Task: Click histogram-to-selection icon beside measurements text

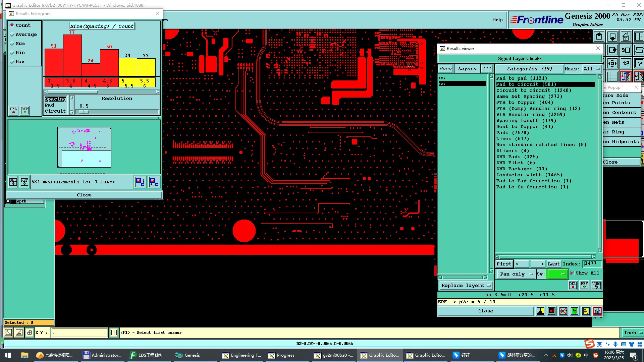Action: [140, 182]
